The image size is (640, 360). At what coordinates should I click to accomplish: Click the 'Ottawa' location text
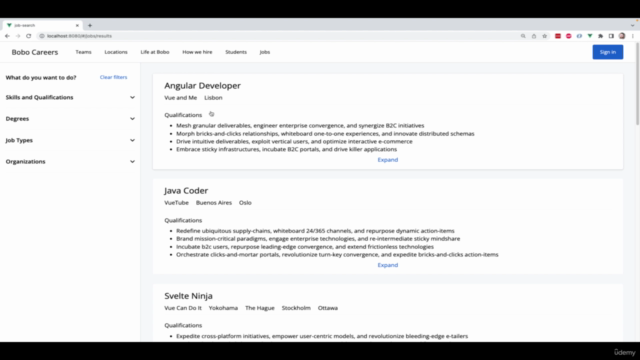click(x=328, y=308)
